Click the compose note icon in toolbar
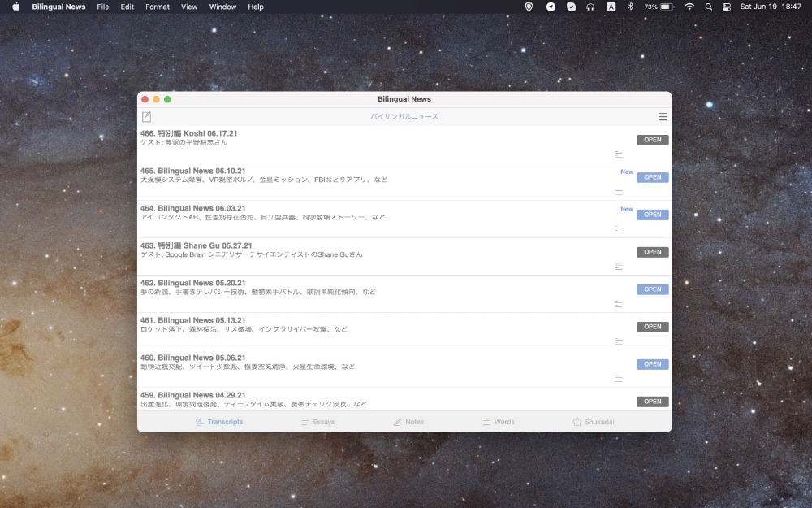 tap(146, 116)
